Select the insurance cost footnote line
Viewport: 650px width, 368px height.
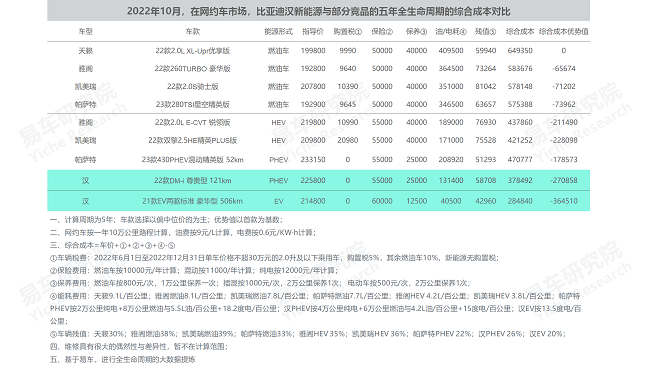pos(194,271)
